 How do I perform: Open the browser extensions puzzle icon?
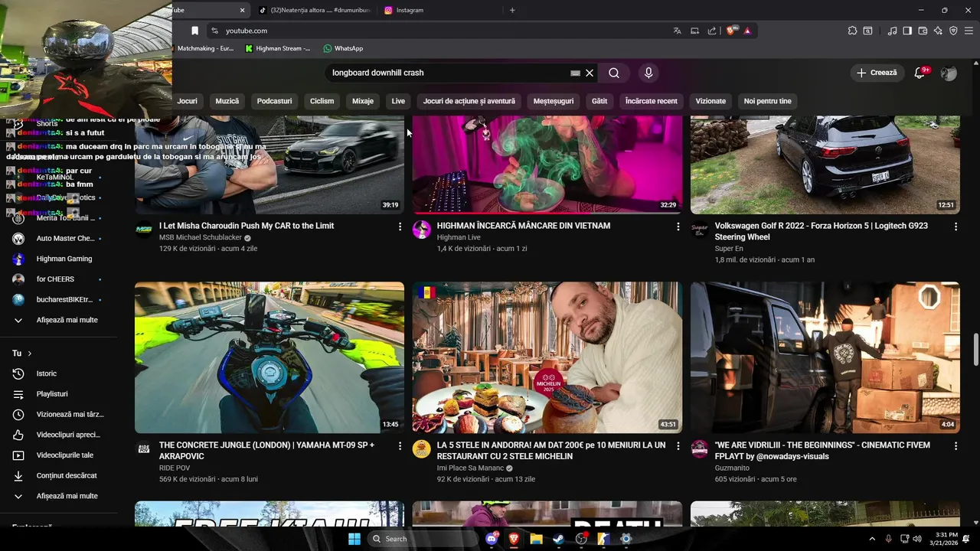852,31
